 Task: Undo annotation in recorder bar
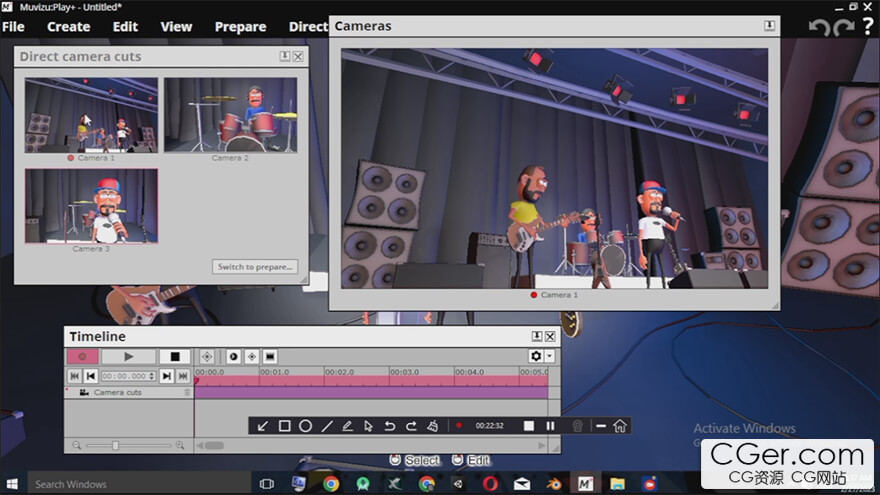389,426
